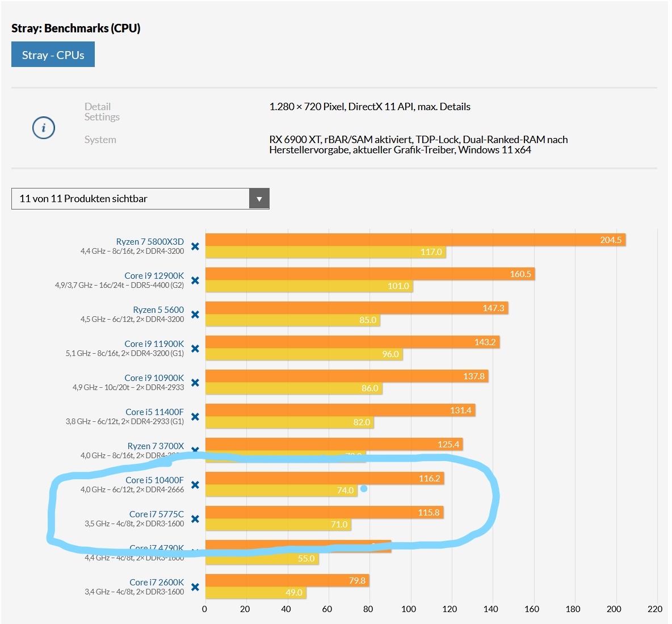672x624 pixels.
Task: Click the info circle icon
Action: pos(44,128)
